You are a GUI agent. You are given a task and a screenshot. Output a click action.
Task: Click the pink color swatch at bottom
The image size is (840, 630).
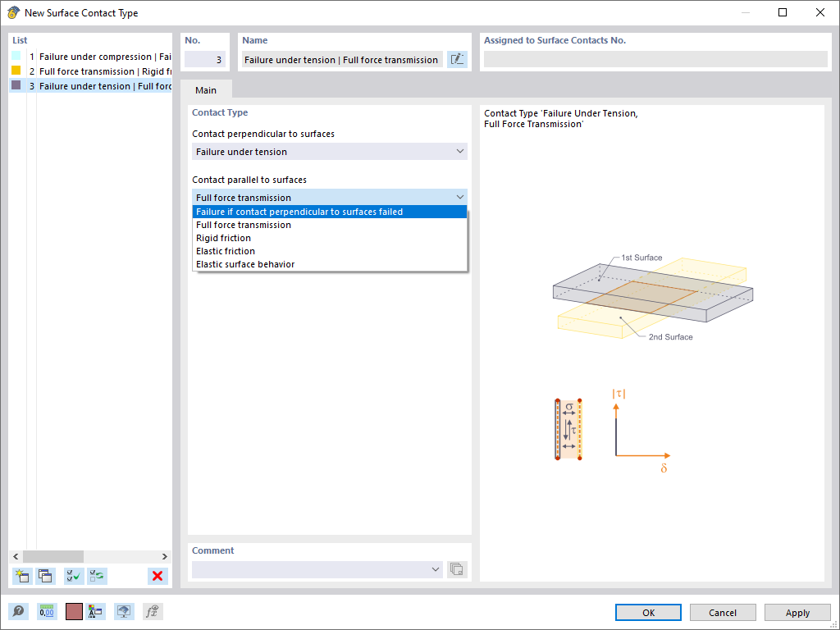click(73, 611)
